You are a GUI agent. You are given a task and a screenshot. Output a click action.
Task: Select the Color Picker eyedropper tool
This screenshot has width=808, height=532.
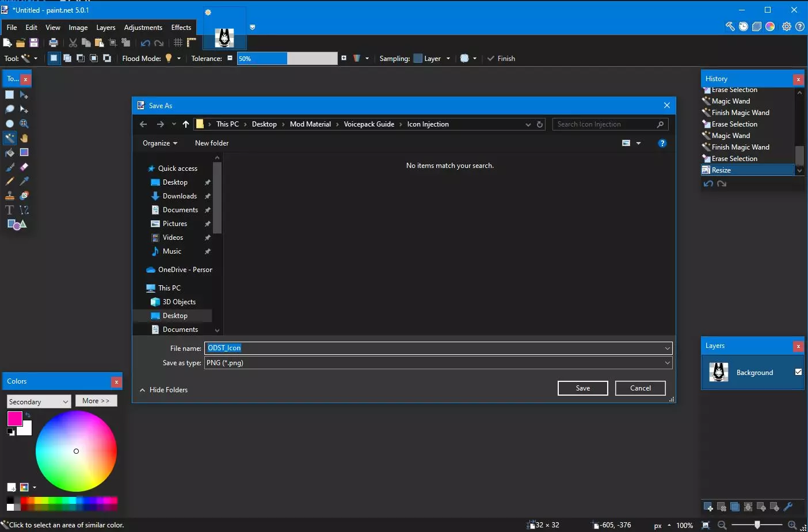[x=24, y=181]
